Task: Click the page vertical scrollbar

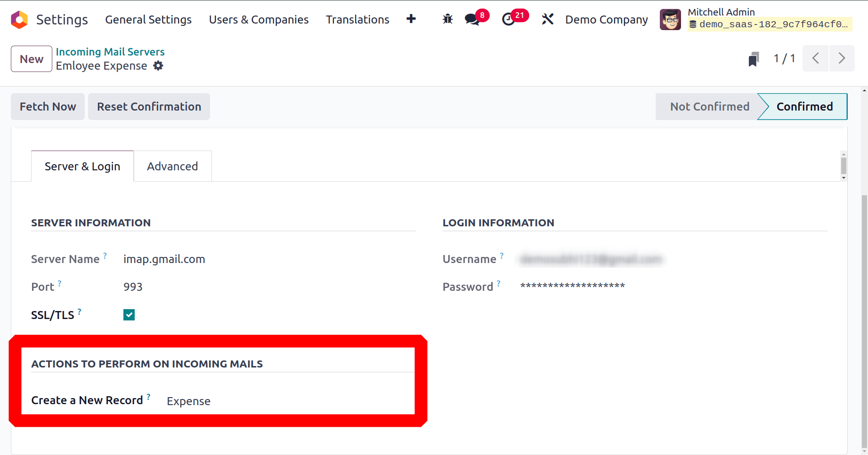Action: point(864,321)
